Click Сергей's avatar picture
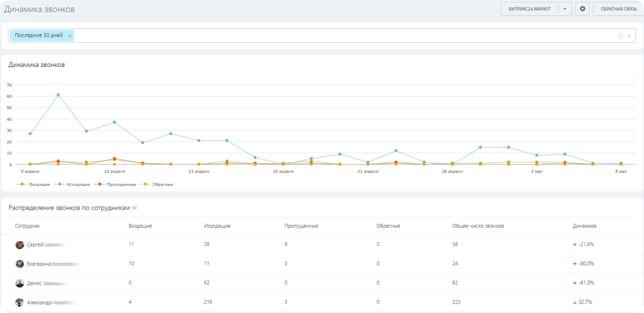 (x=19, y=244)
